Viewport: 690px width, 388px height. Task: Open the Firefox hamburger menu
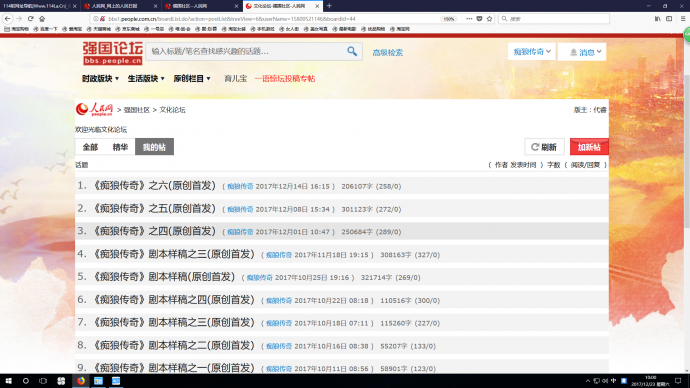pyautogui.click(x=683, y=18)
